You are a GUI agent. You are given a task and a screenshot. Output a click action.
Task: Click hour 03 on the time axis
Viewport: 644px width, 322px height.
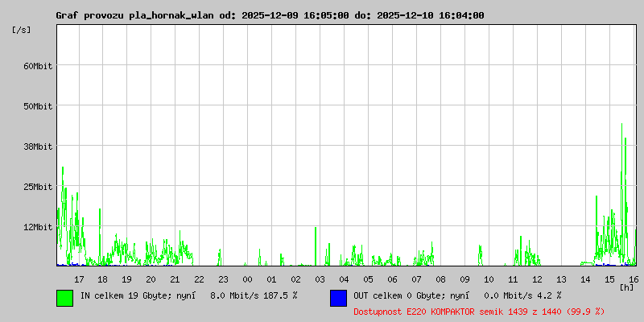(320, 279)
